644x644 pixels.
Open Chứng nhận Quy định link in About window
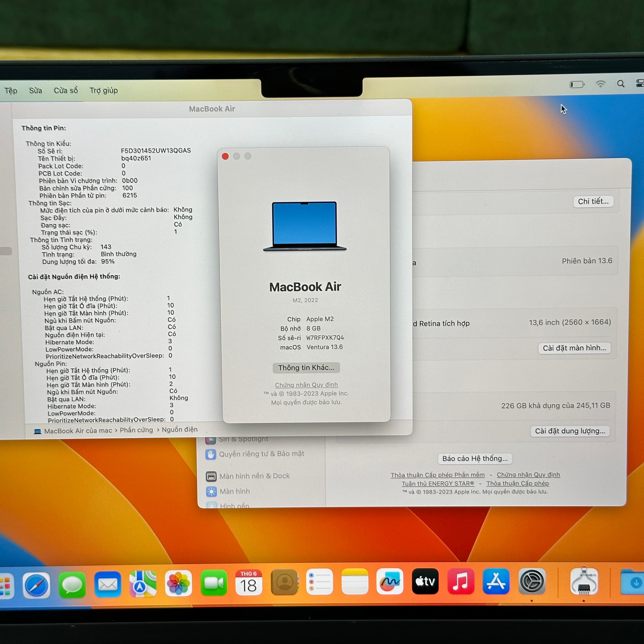(306, 385)
